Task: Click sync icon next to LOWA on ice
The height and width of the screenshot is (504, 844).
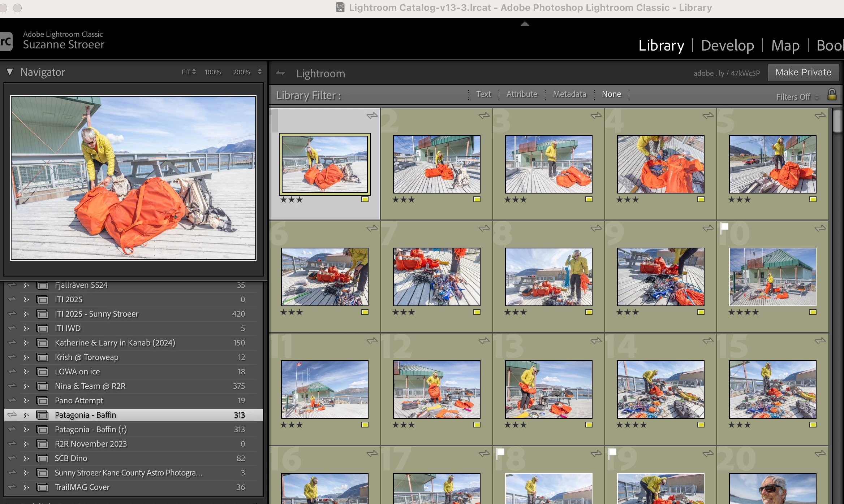Action: point(12,372)
